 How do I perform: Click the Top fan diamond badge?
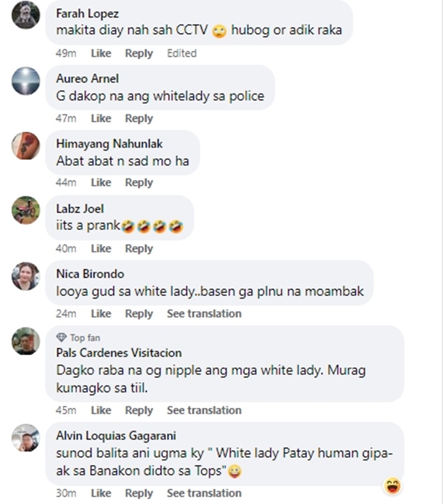[x=61, y=338]
